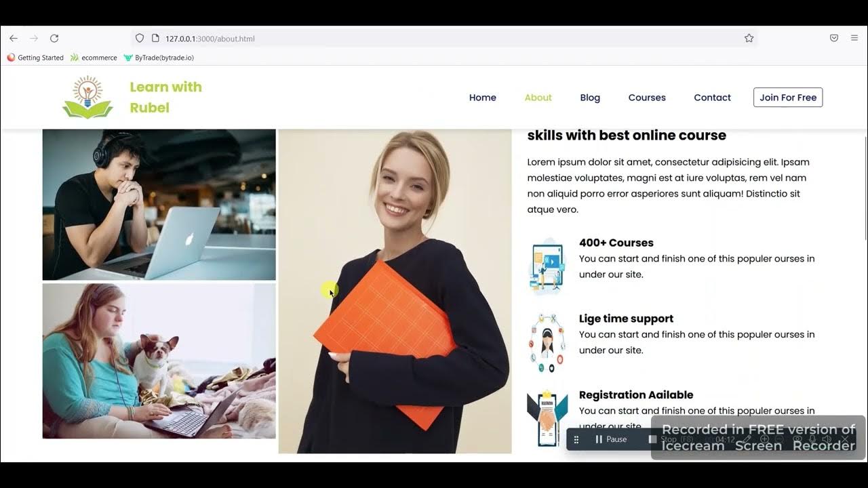Reload the current page
Image resolution: width=868 pixels, height=488 pixels.
[54, 38]
